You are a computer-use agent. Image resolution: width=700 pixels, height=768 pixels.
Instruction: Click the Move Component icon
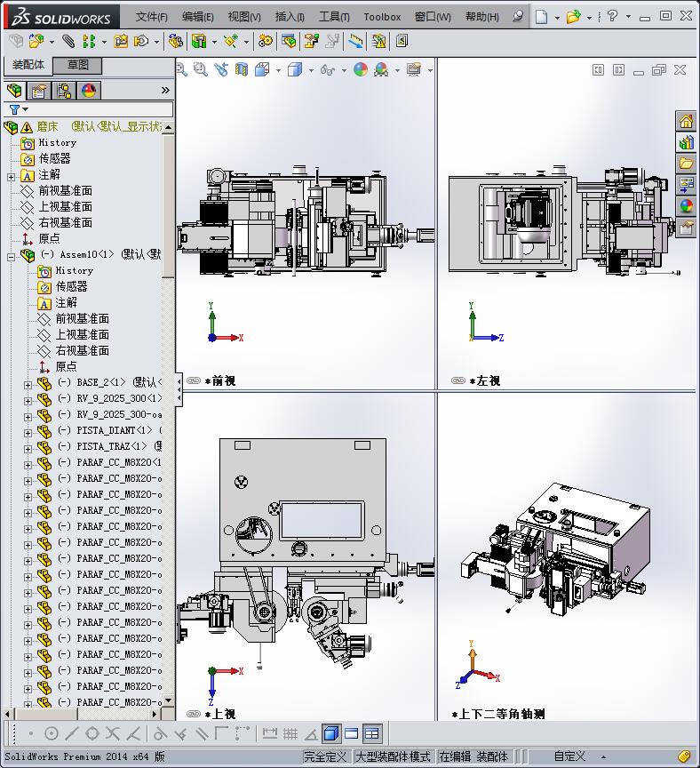(x=141, y=41)
